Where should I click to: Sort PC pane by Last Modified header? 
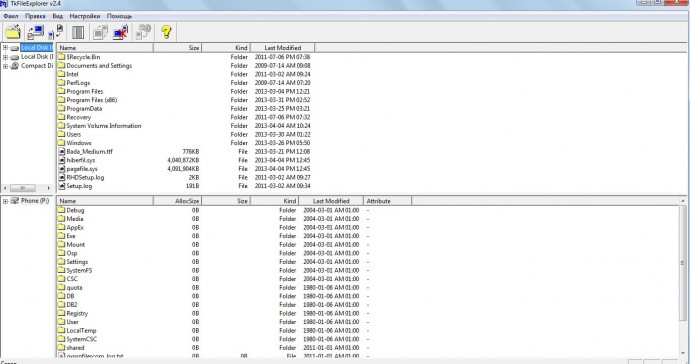(283, 48)
